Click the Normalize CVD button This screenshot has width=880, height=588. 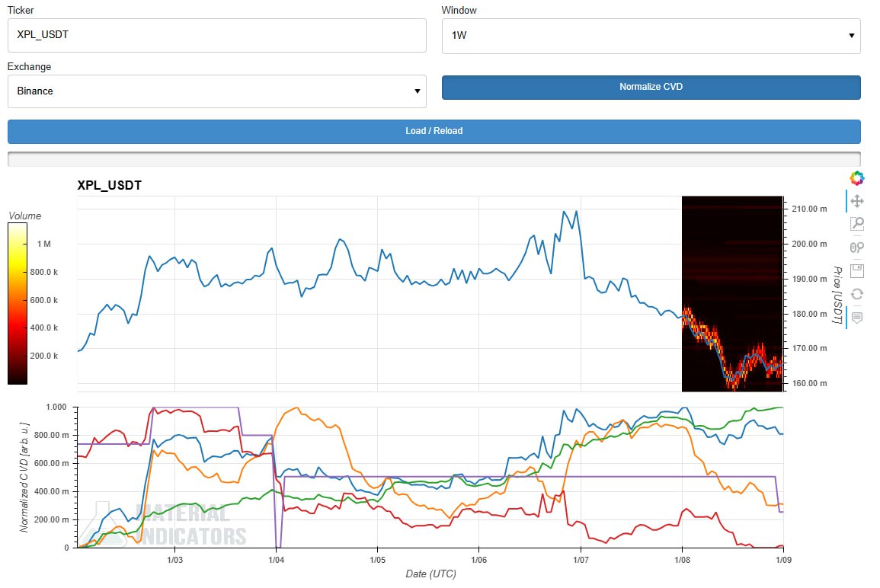point(651,87)
